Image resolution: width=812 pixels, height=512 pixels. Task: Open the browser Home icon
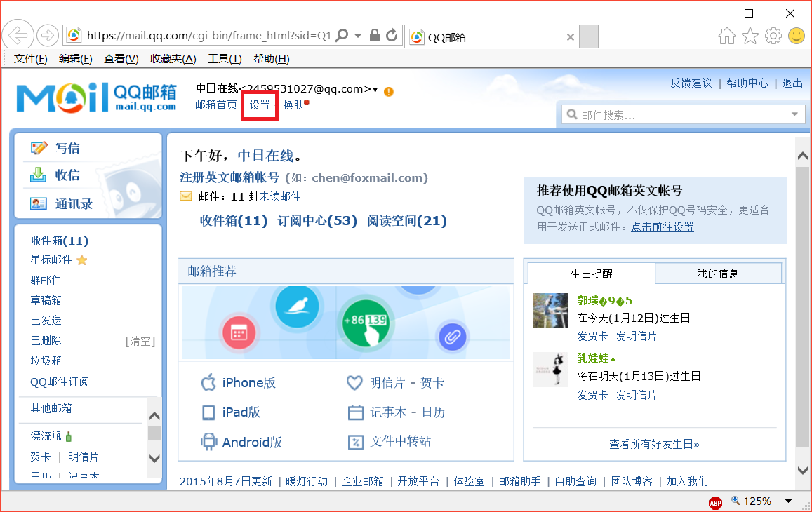pyautogui.click(x=726, y=36)
